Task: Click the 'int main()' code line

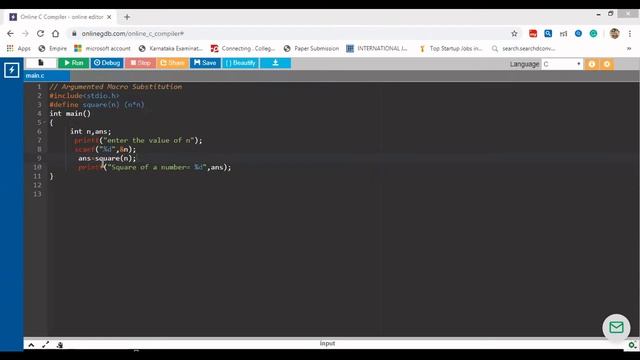Action: coord(70,113)
